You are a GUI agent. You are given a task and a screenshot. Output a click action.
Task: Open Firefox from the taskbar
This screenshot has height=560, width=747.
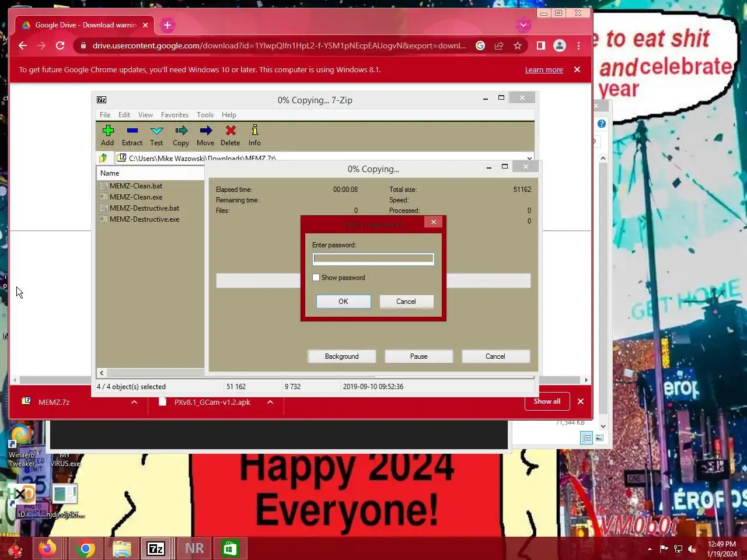47,548
